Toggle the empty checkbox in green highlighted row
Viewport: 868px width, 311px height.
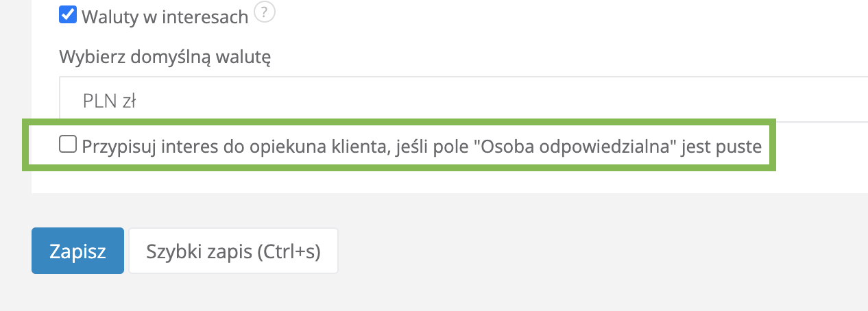(x=68, y=145)
